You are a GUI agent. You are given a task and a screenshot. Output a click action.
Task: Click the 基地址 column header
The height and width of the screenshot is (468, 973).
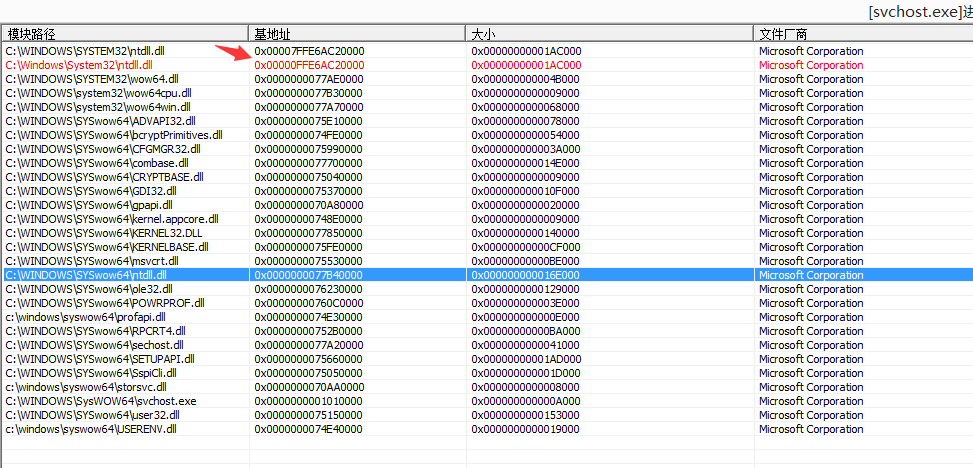(357, 34)
